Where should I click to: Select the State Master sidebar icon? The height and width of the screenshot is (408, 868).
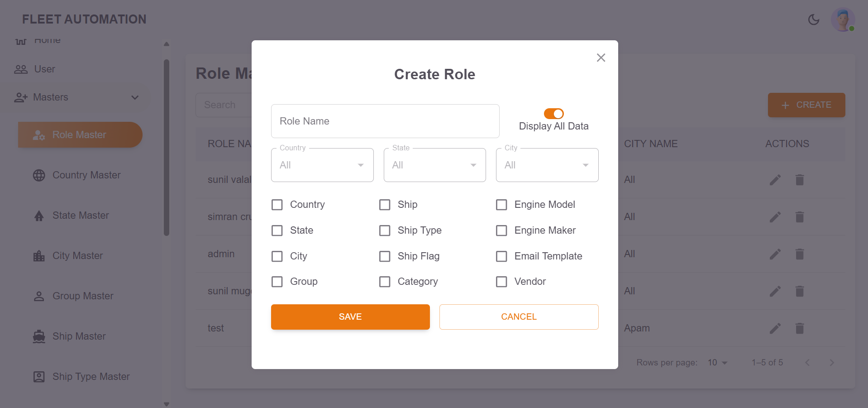pos(39,216)
